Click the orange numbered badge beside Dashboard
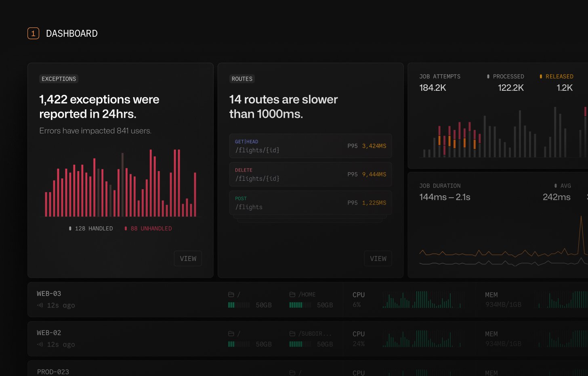 tap(33, 33)
